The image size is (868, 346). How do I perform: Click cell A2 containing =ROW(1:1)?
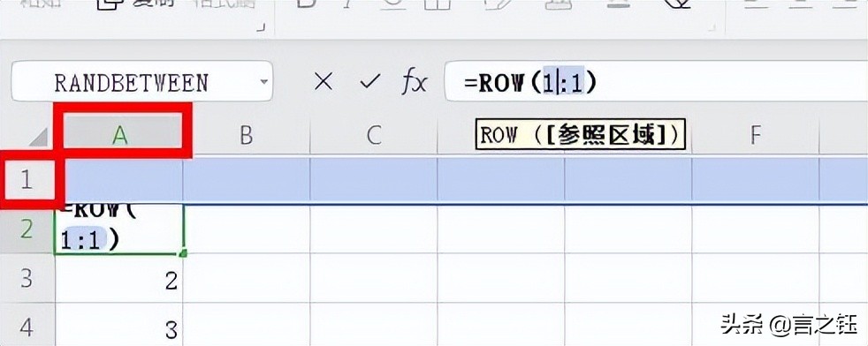point(119,229)
